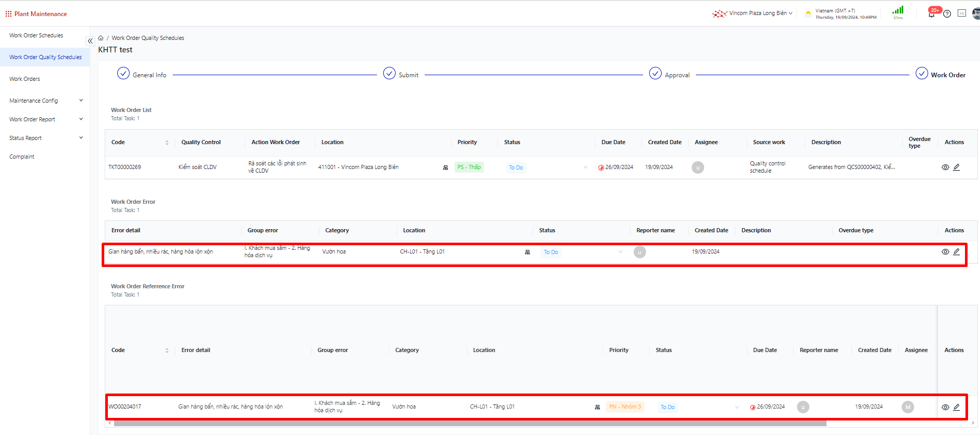Open the Plant Maintenance app grid icon

pyautogui.click(x=8, y=14)
